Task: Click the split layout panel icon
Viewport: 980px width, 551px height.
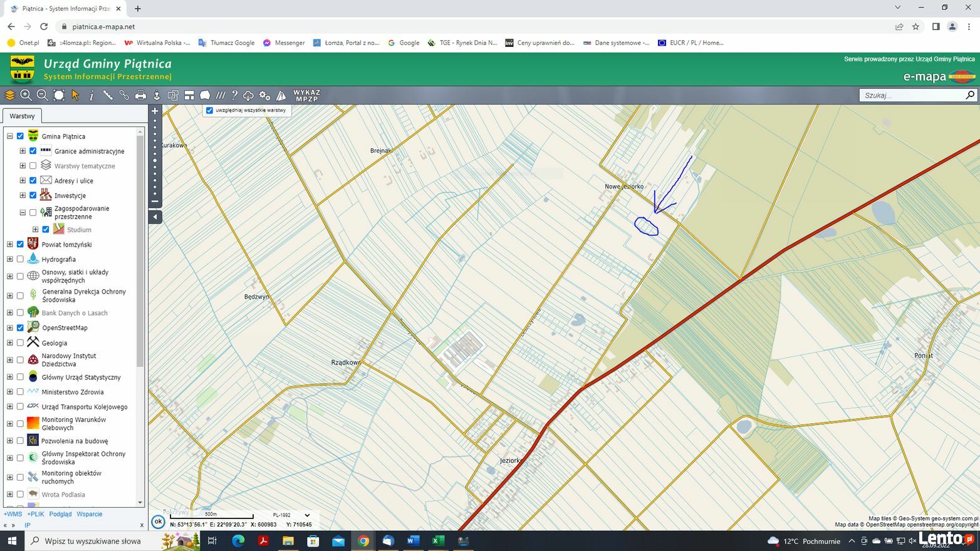Action: [x=189, y=95]
